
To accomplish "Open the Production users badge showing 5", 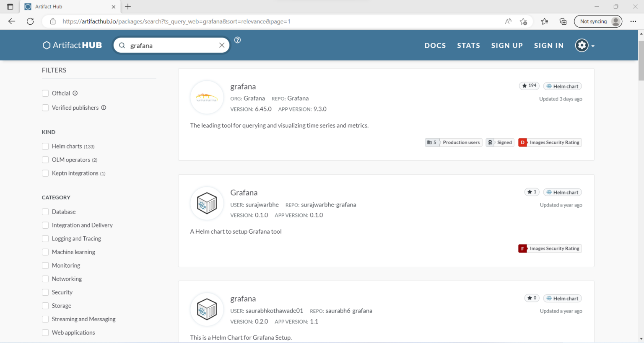I will coord(453,142).
